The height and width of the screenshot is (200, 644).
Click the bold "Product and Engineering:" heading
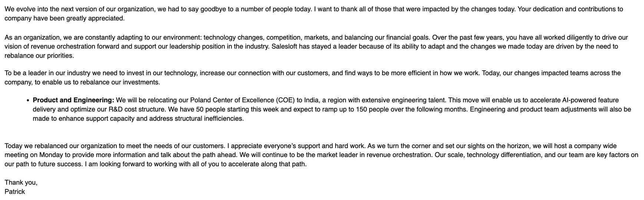click(x=73, y=100)
